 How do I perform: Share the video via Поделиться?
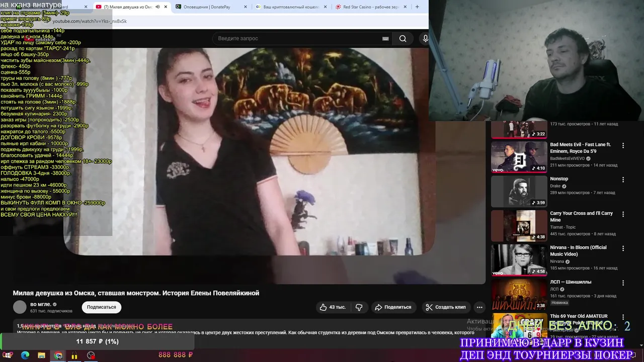pyautogui.click(x=392, y=307)
